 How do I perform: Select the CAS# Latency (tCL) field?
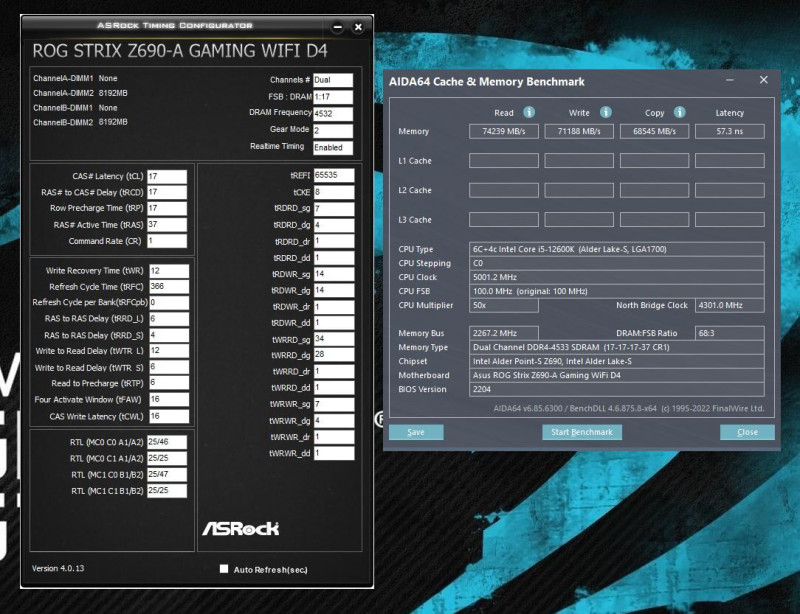pos(167,177)
